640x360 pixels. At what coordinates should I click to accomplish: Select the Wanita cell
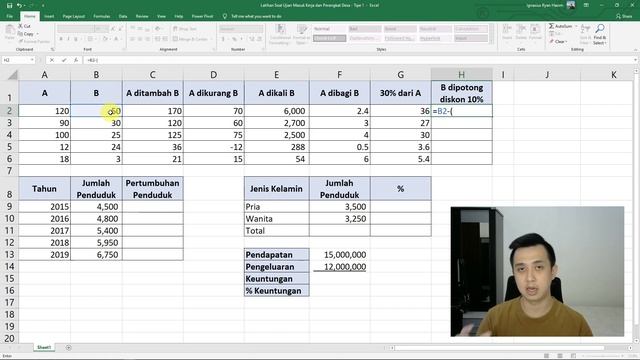(277, 219)
